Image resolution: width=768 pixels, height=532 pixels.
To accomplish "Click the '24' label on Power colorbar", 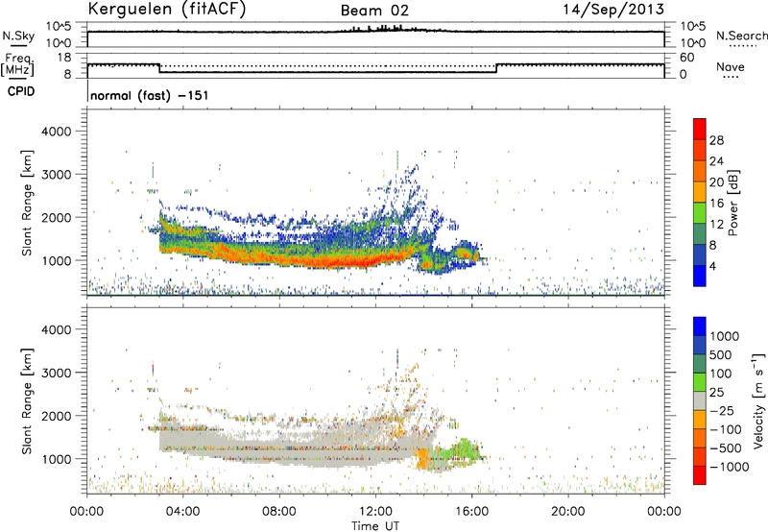I will [716, 161].
